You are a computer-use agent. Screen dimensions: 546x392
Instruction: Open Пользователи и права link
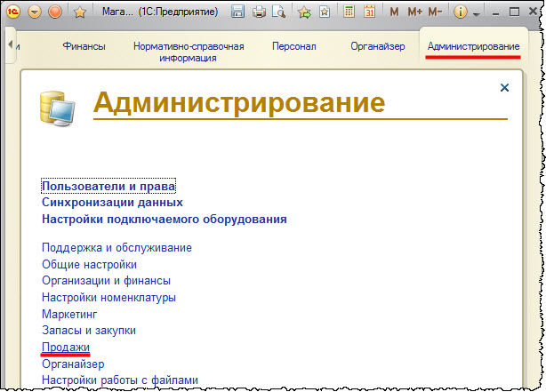pos(108,187)
